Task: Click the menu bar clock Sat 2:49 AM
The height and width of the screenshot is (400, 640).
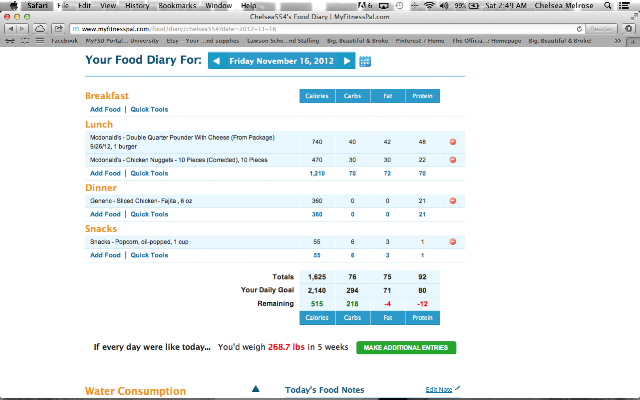Action: (506, 6)
